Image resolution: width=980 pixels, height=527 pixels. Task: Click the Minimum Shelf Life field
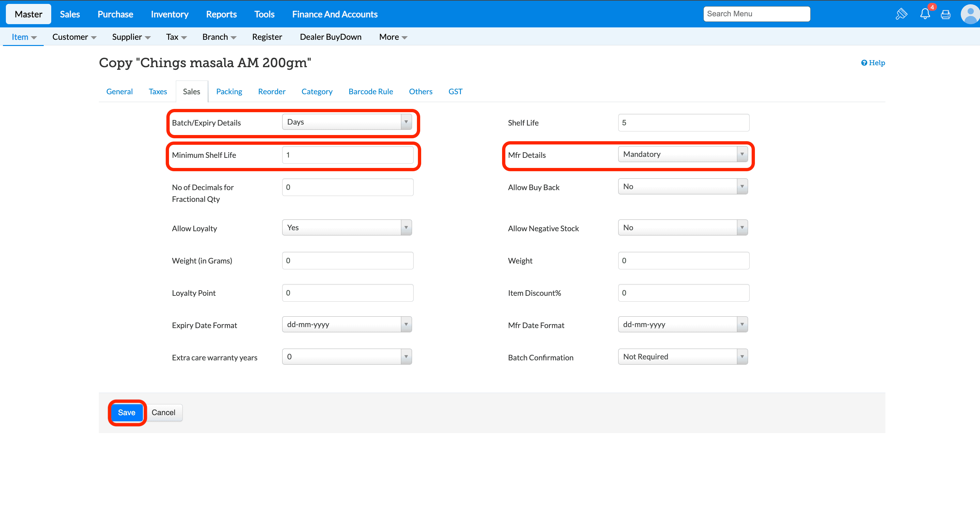347,155
